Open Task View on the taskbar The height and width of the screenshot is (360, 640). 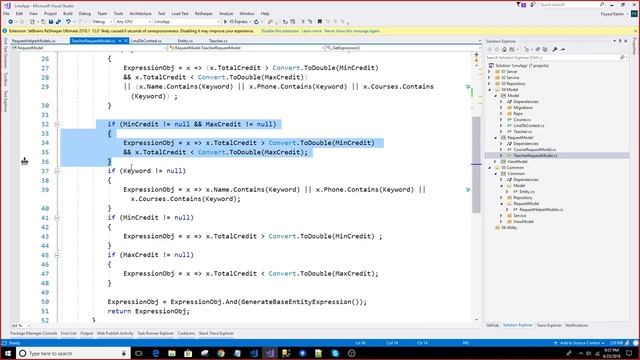139,353
